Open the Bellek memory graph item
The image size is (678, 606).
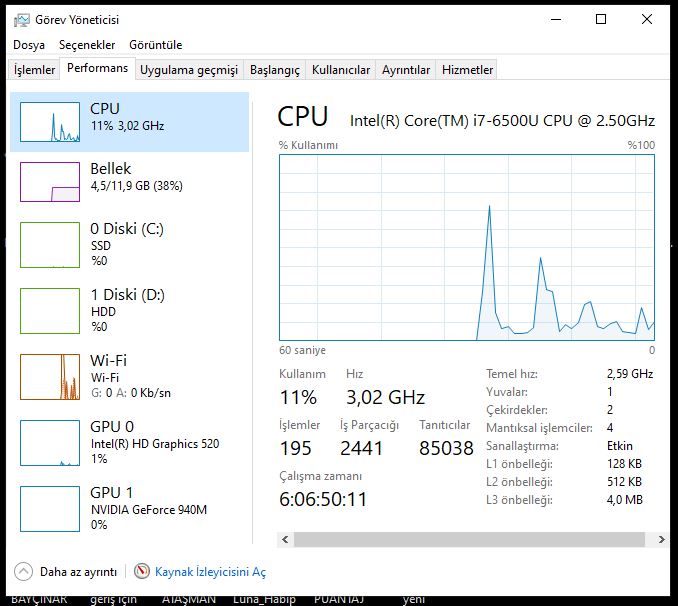tap(50, 182)
